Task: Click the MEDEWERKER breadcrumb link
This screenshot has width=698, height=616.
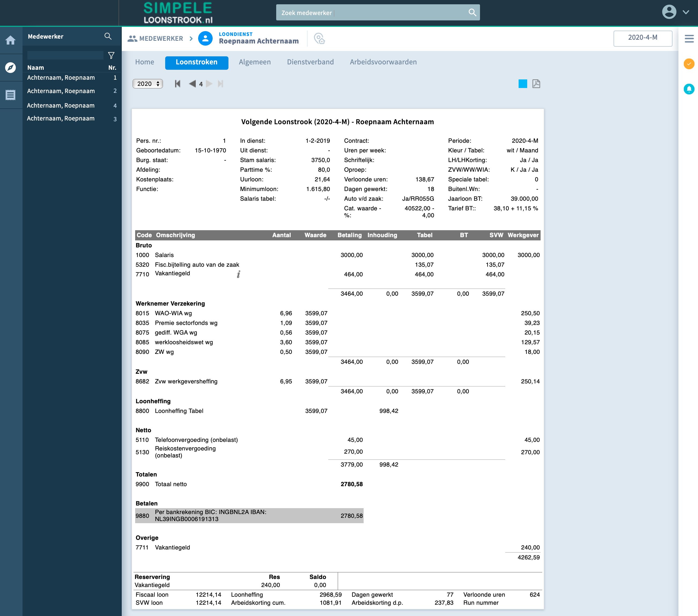Action: (155, 39)
